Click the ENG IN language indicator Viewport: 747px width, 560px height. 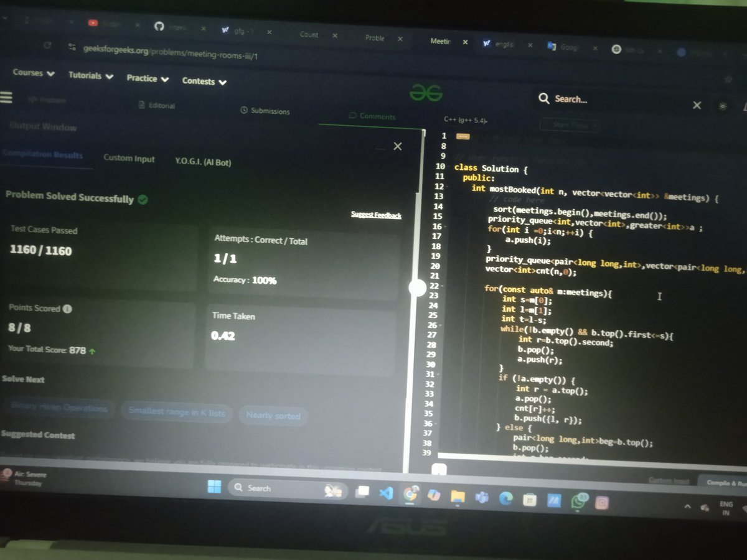point(726,509)
